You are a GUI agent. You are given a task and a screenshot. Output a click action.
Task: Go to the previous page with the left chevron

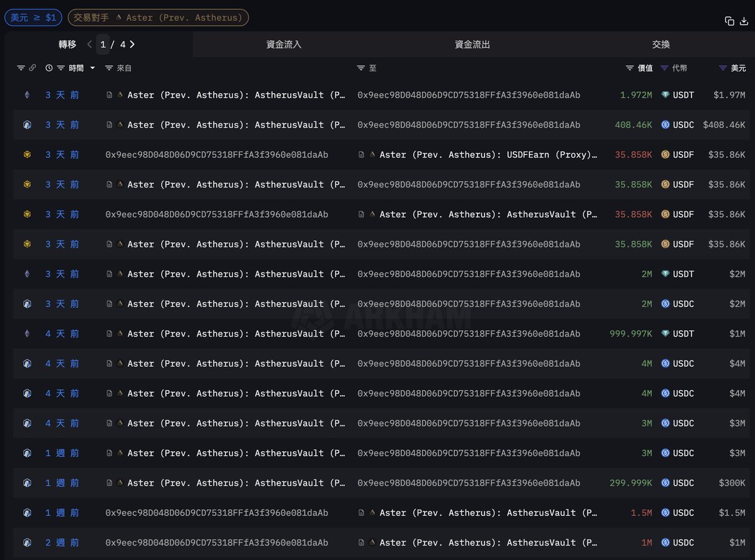coord(89,45)
